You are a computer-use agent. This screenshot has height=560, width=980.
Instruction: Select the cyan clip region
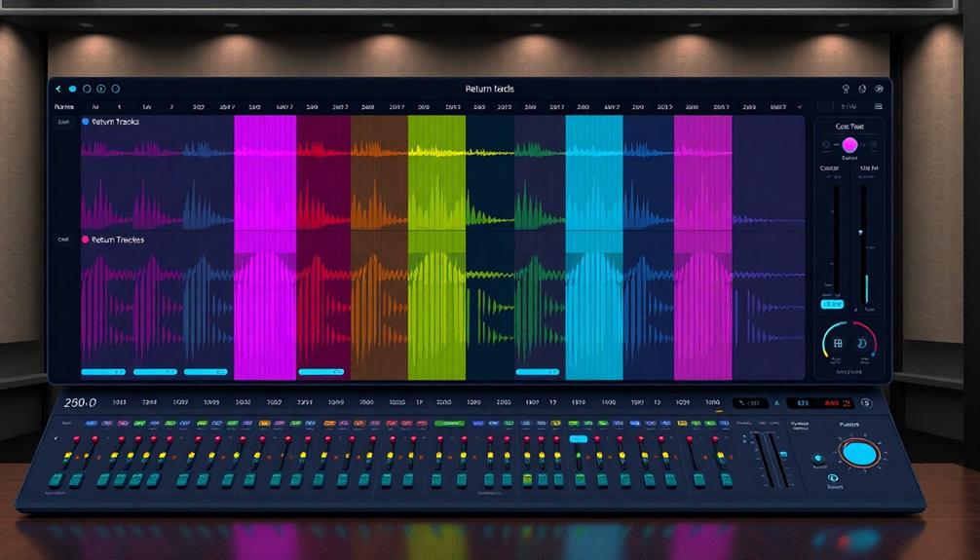click(x=594, y=247)
